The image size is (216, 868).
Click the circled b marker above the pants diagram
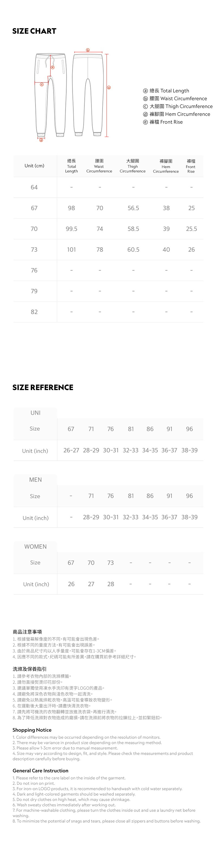coord(88,50)
